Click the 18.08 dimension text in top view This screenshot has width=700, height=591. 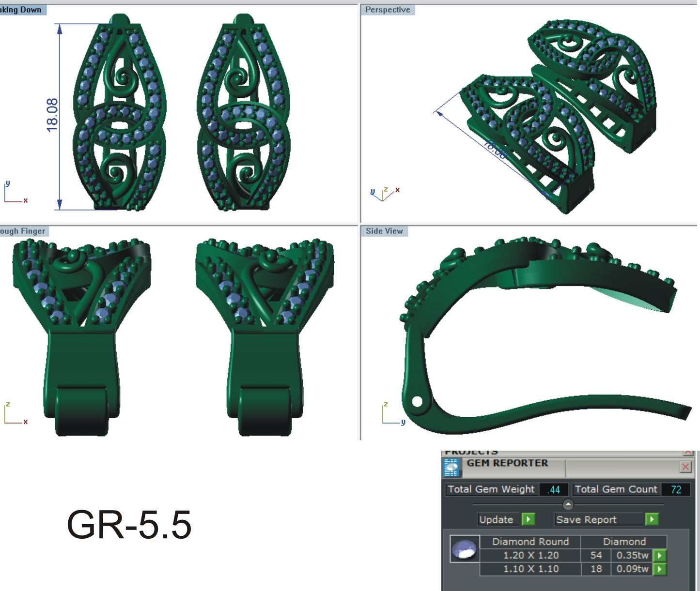coord(52,115)
